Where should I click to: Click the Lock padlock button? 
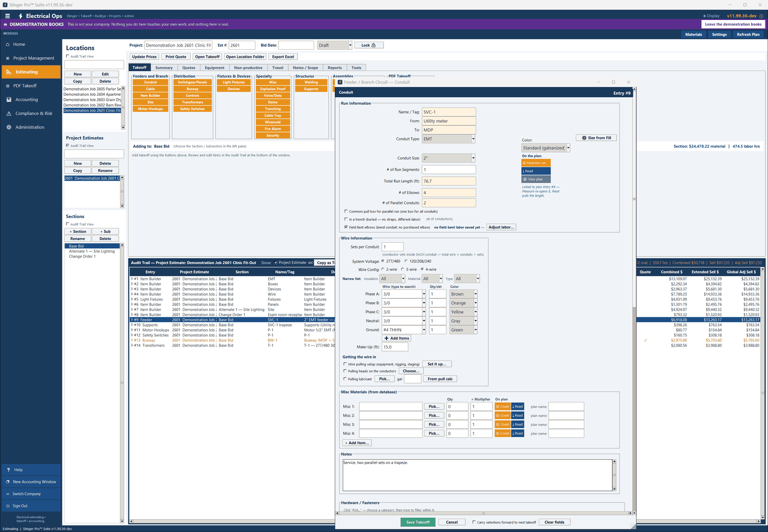point(369,45)
